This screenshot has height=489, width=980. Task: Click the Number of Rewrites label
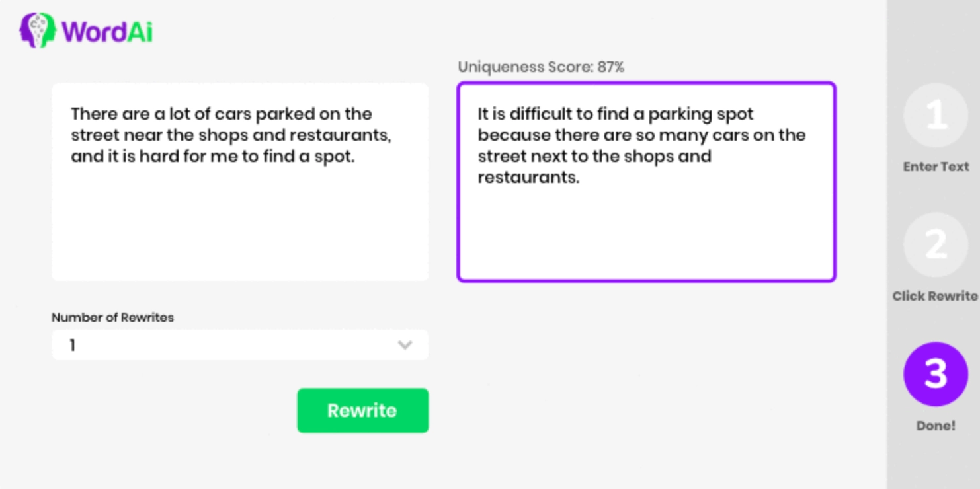112,318
